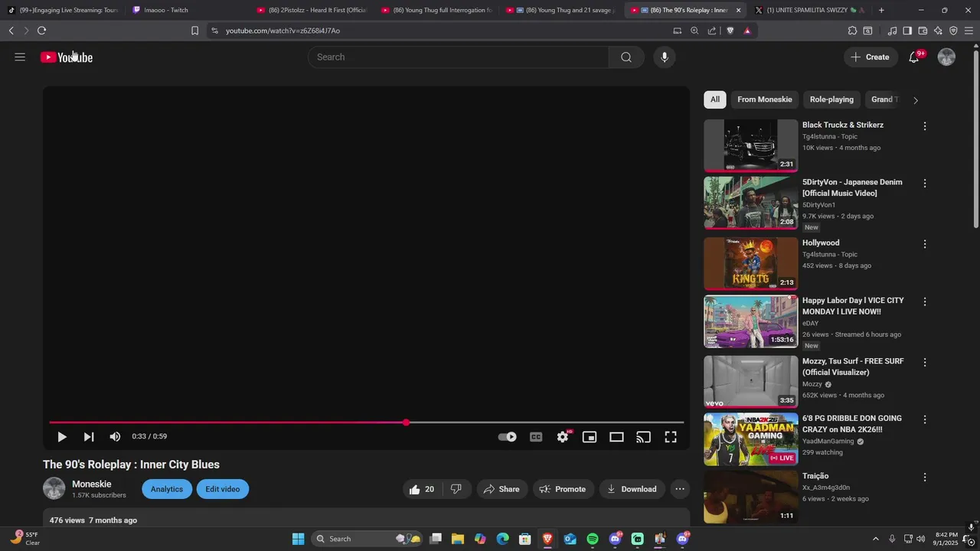Mute the video volume
This screenshot has height=551, width=980.
pyautogui.click(x=115, y=437)
